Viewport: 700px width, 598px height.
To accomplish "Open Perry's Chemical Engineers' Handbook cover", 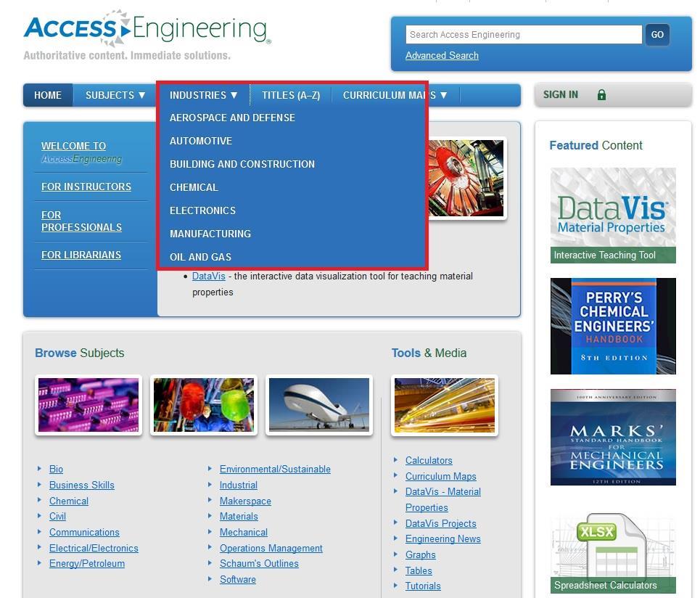I will [613, 326].
